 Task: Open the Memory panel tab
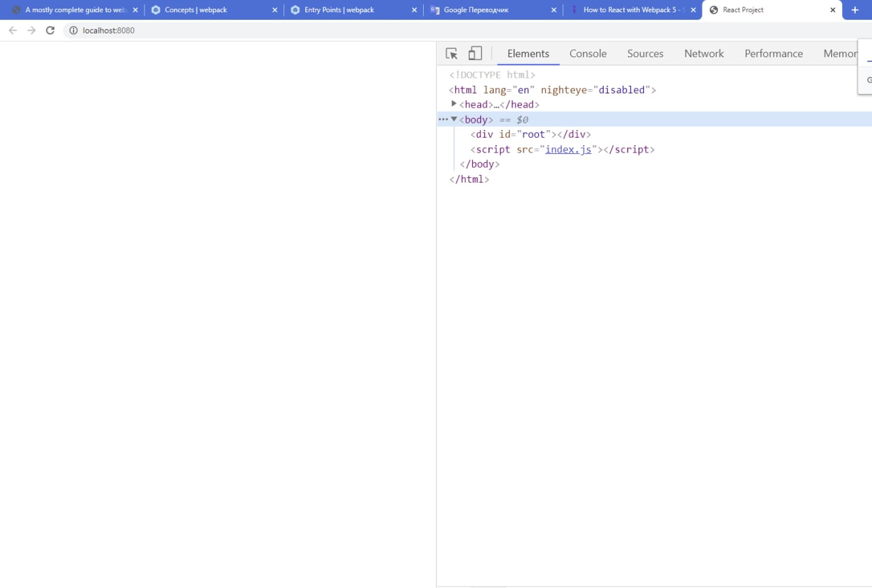click(x=840, y=54)
